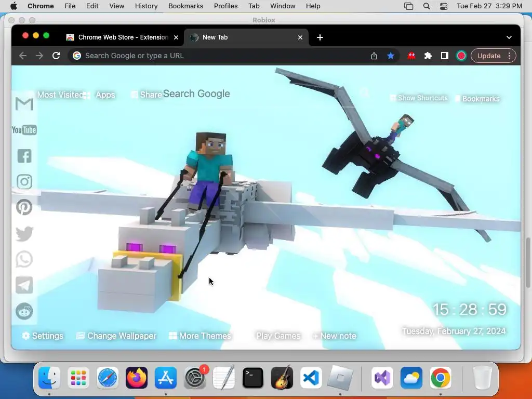Click the Share link on page
Image resolution: width=532 pixels, height=399 pixels.
click(147, 95)
